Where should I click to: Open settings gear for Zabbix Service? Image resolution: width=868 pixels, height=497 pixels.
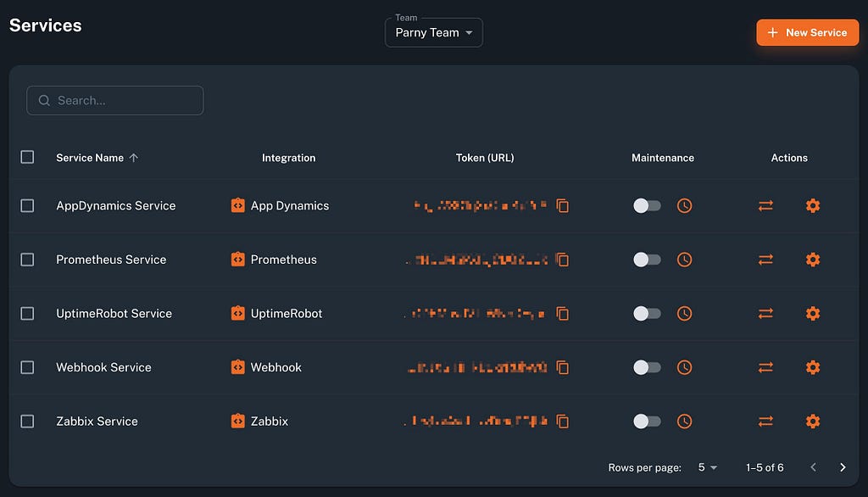click(813, 421)
